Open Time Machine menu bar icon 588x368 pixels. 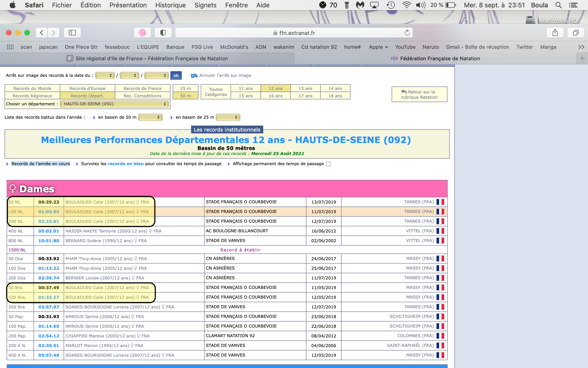click(x=391, y=5)
